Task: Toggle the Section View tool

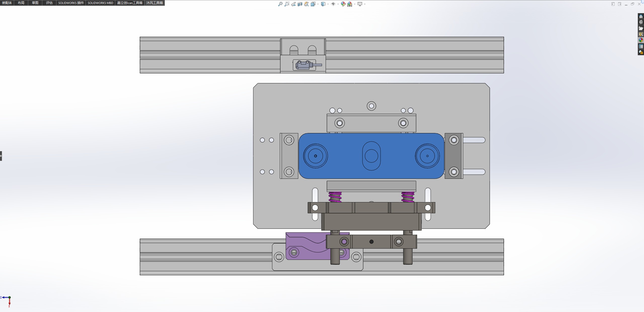Action: point(300,4)
